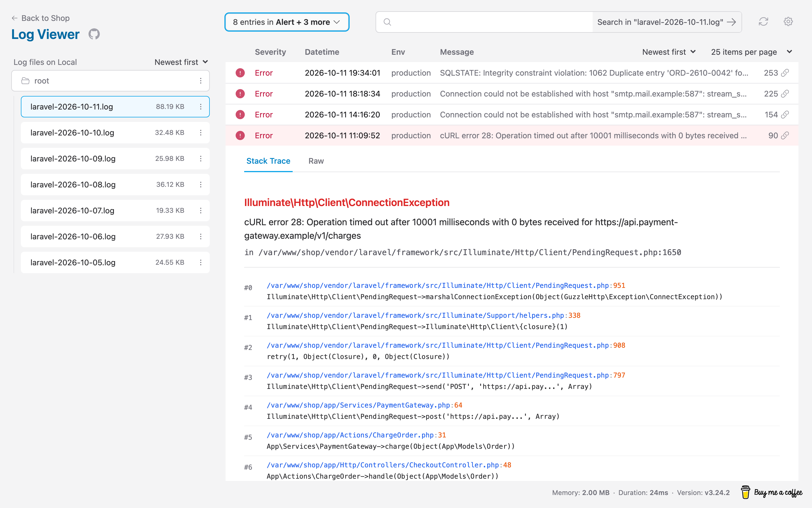Select the laravel-2026-10-10.log file
Screen dimensions: 812x508
(x=115, y=133)
